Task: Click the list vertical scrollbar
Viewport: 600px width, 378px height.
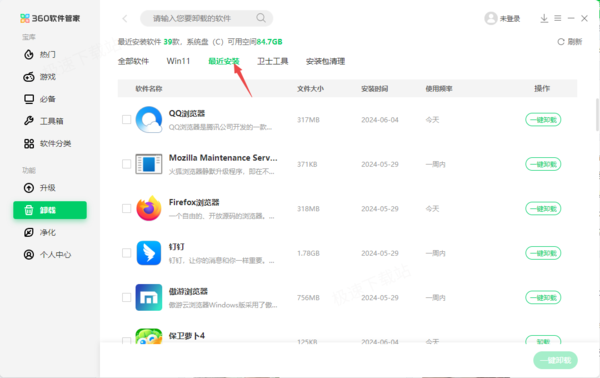Action: 597,115
